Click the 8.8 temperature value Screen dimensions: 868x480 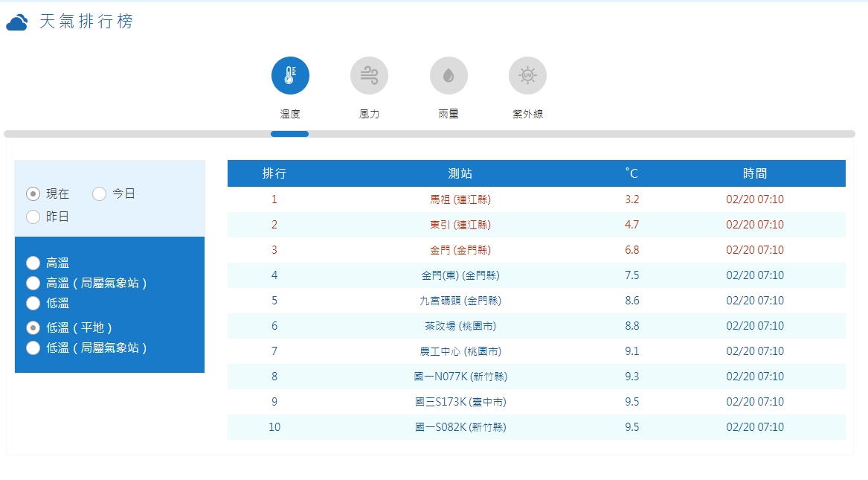631,326
